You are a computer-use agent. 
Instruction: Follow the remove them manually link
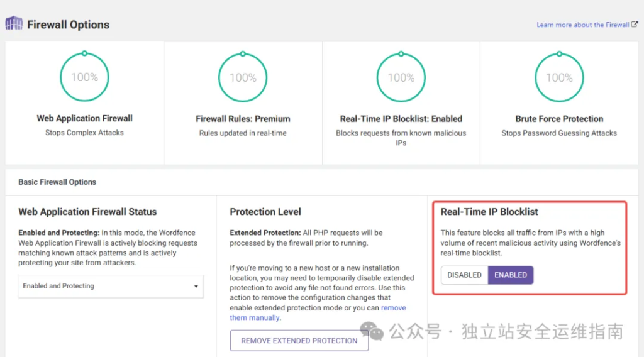(x=318, y=312)
